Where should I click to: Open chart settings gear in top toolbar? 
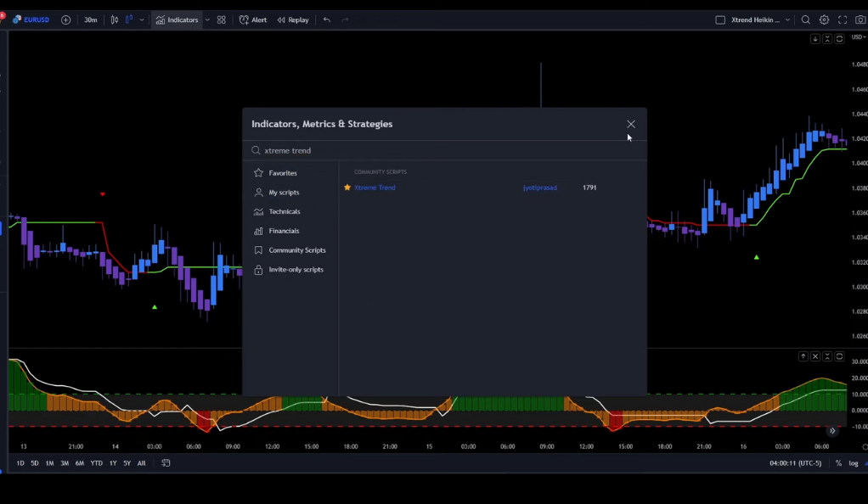[x=825, y=20]
